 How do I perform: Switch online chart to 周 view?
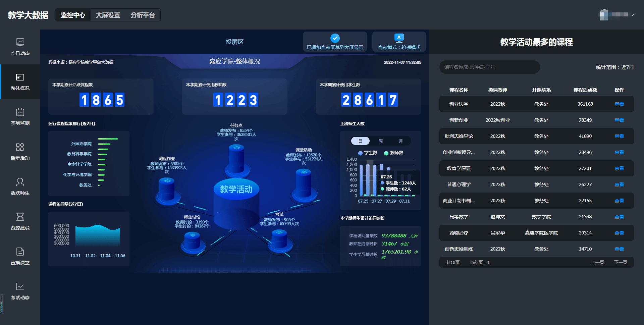pos(381,141)
